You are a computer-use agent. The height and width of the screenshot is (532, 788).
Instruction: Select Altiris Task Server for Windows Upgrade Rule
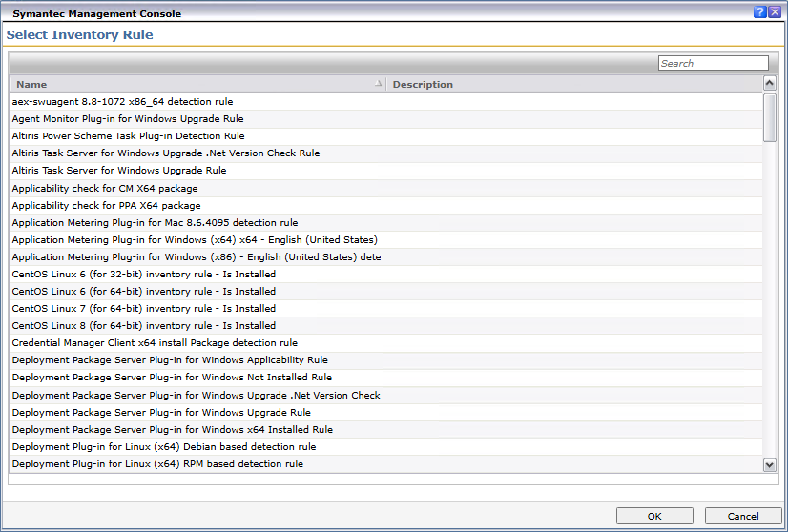click(385, 171)
